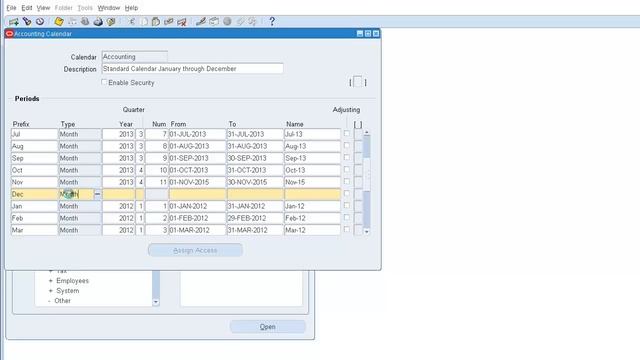Check the Adjusting box for Jul-13 row
This screenshot has height=360, width=640.
click(x=347, y=133)
